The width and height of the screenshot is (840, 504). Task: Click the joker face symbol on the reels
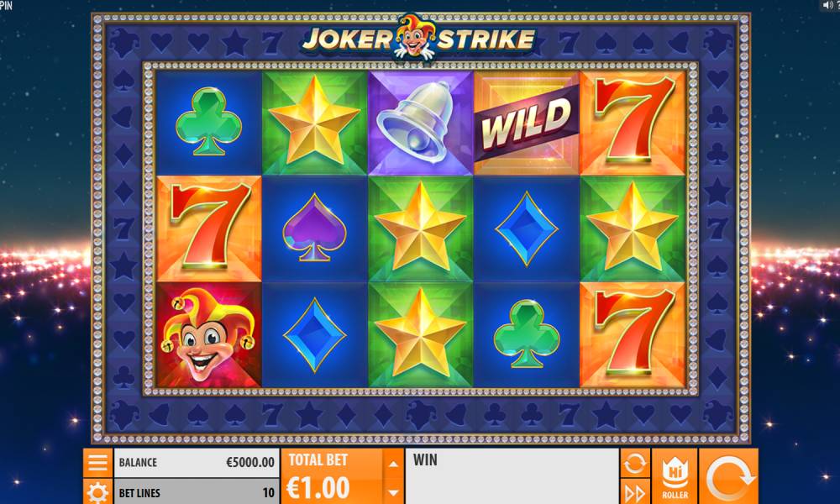209,335
